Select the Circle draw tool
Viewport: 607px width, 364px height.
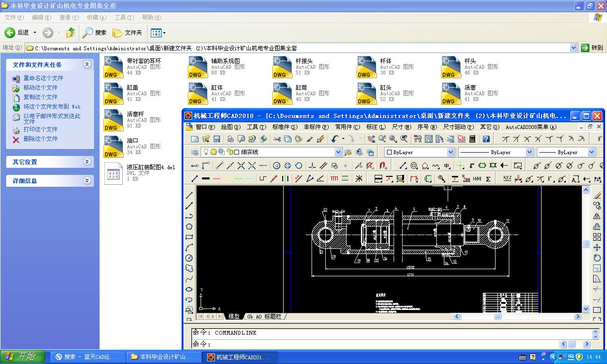(189, 258)
